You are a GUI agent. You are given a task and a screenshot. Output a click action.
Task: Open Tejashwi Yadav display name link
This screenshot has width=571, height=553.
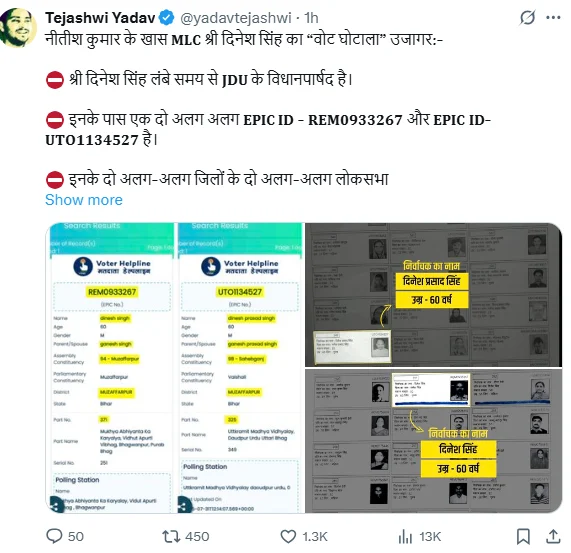tap(100, 18)
